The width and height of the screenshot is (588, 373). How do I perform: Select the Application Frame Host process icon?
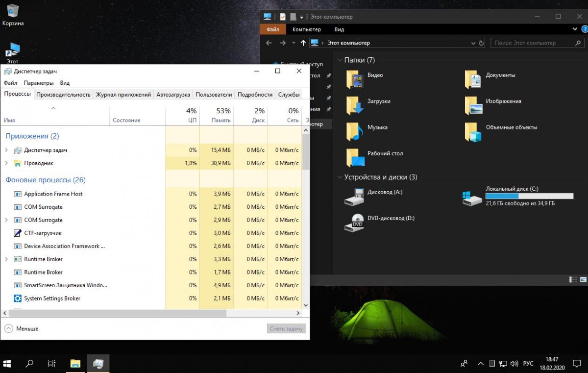coord(18,194)
